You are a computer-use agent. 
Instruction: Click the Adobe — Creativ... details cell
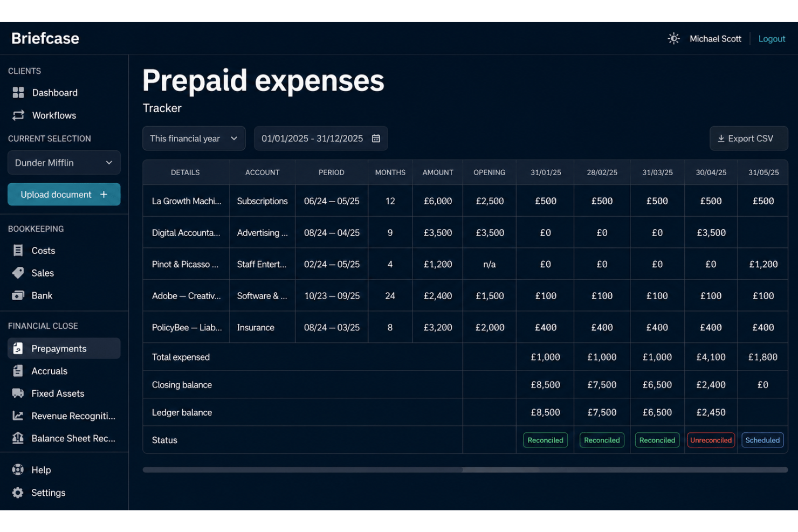tap(187, 296)
